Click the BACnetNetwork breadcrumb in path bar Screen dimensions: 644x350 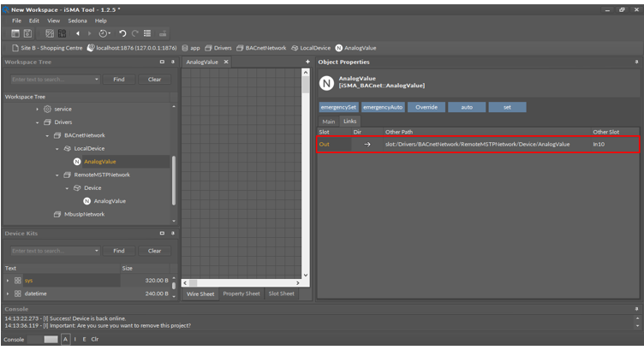pos(261,48)
